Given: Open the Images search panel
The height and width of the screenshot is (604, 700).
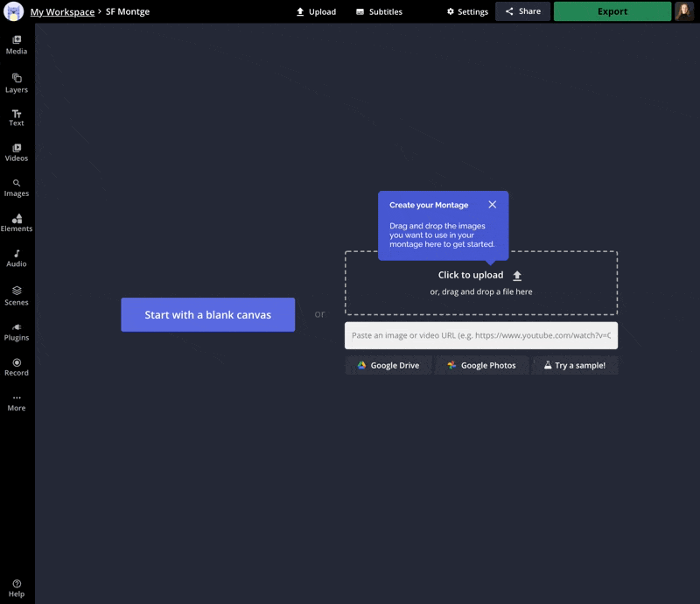Looking at the screenshot, I should pos(17,187).
